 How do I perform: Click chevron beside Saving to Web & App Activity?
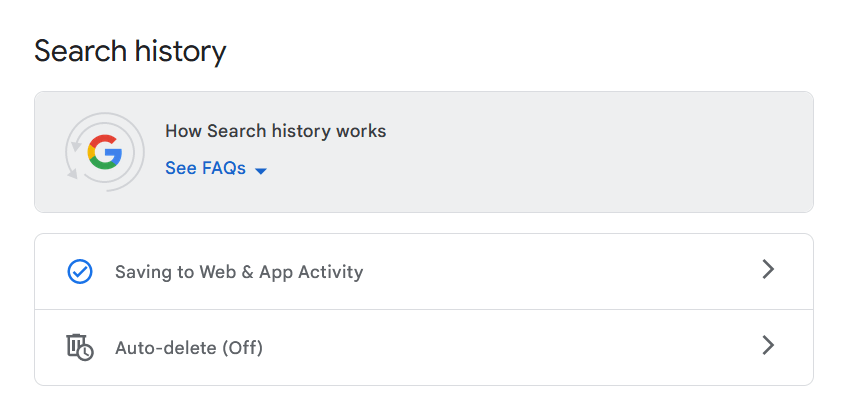click(768, 270)
